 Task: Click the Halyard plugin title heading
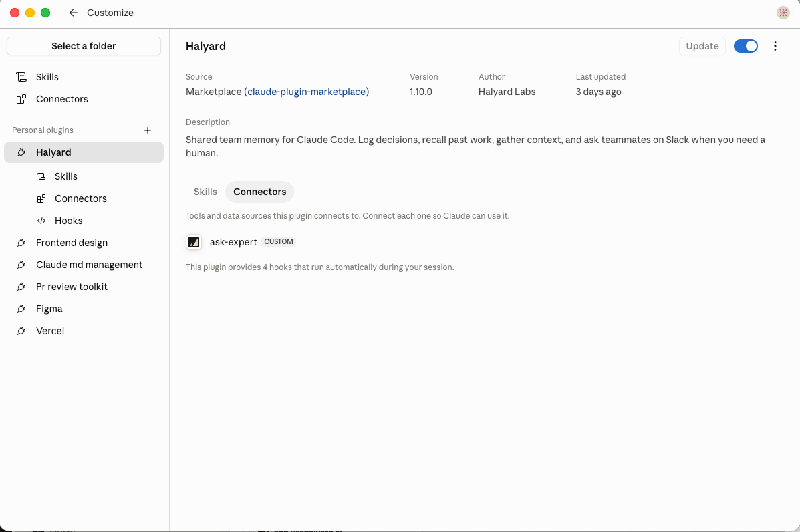(206, 46)
